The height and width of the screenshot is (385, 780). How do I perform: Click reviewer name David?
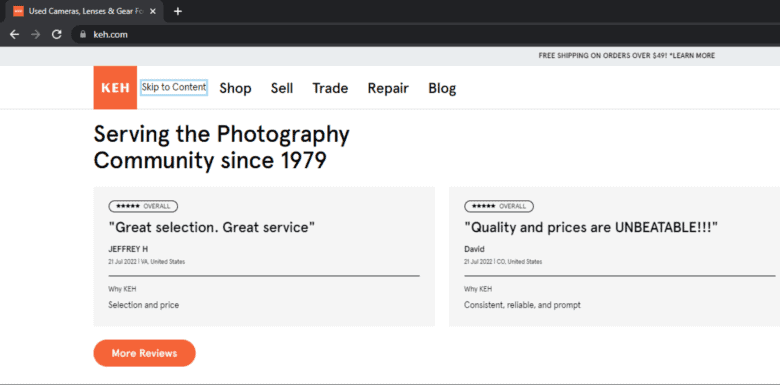[x=474, y=249]
